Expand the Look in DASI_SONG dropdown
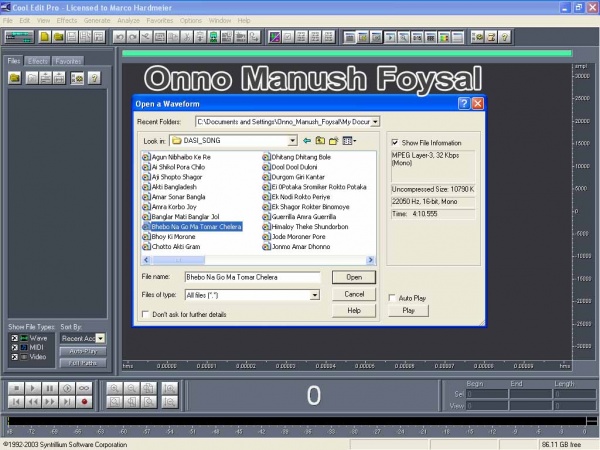Screen dimensions: 600x450 [x=292, y=141]
